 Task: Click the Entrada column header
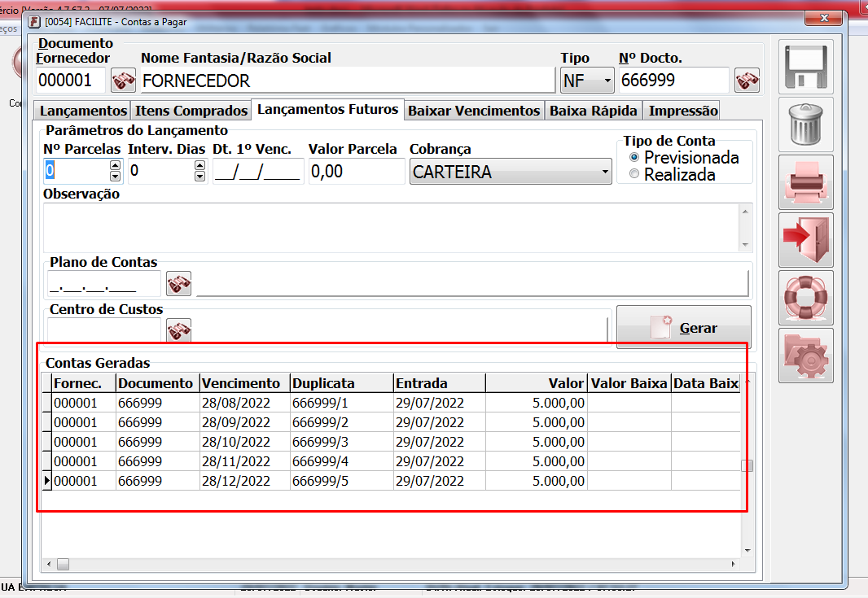pos(440,383)
